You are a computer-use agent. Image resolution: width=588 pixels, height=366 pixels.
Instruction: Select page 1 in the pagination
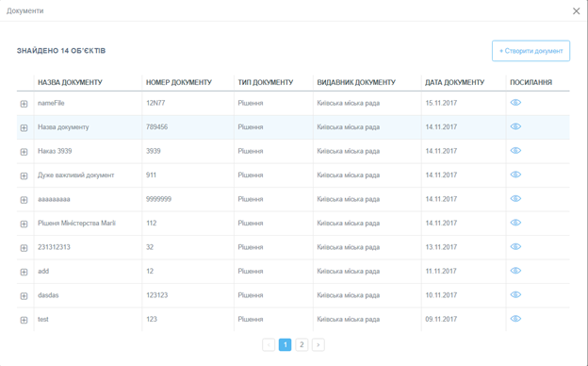tap(285, 344)
